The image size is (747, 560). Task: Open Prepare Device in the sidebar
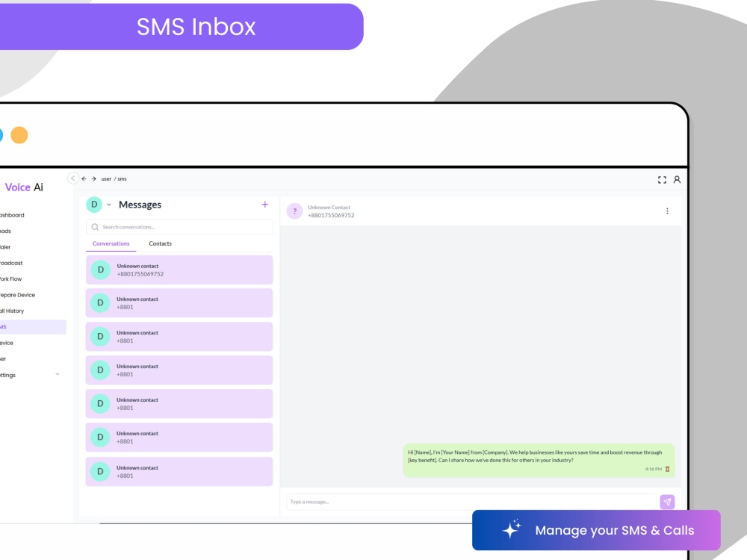[x=17, y=295]
